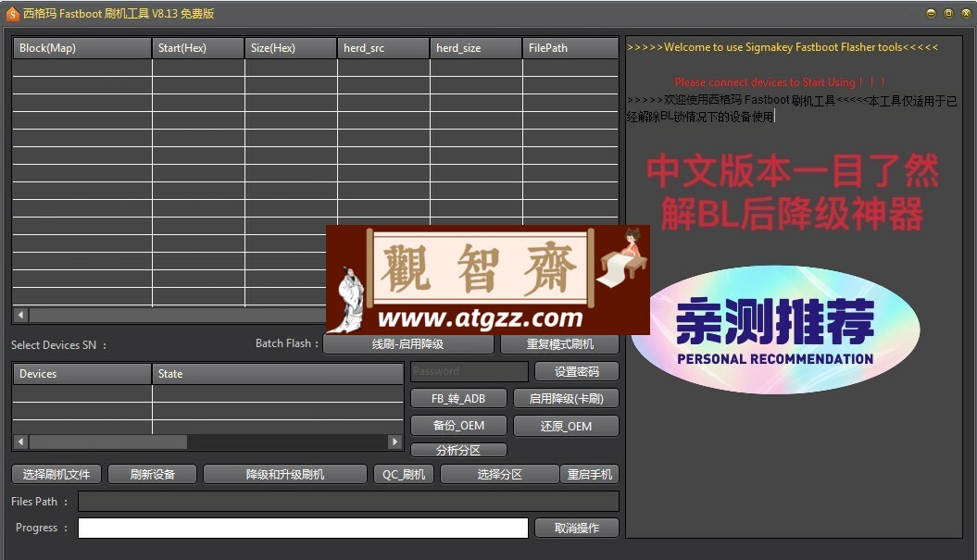Click the 线刷-启用降级 button

408,343
